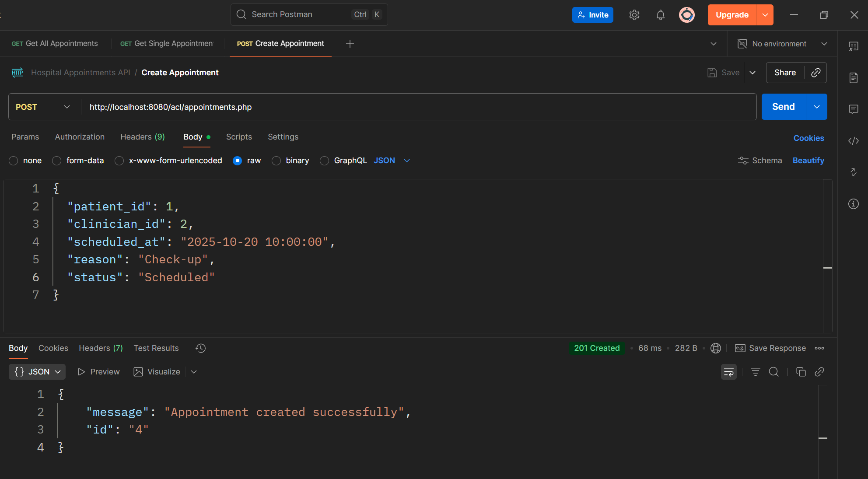Open the code snippet icon in right sidebar
868x479 pixels.
coord(853,141)
